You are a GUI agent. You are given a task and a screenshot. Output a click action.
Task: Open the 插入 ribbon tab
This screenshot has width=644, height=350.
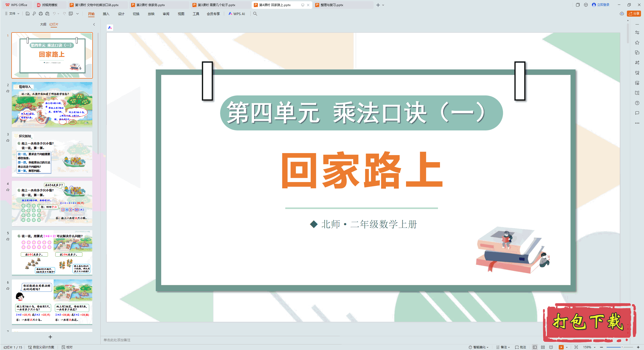[x=106, y=14]
